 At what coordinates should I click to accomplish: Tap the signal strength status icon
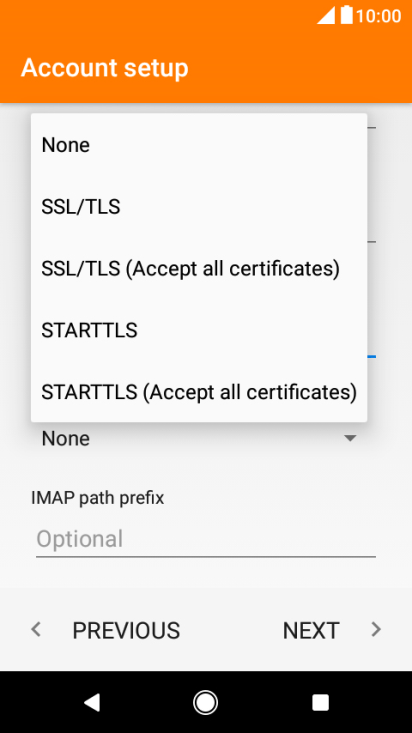tap(326, 15)
